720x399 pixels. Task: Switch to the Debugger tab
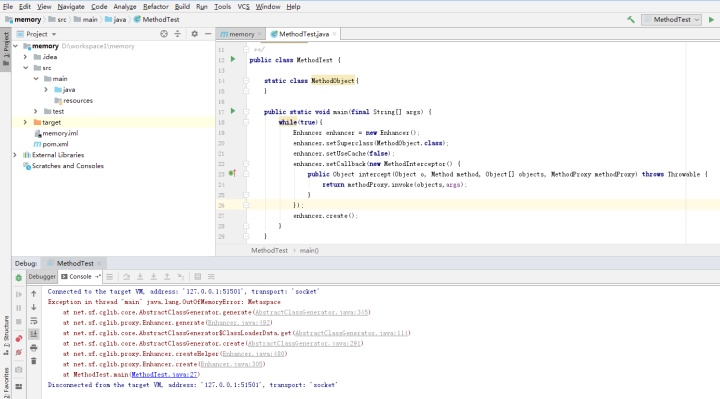[x=42, y=276]
